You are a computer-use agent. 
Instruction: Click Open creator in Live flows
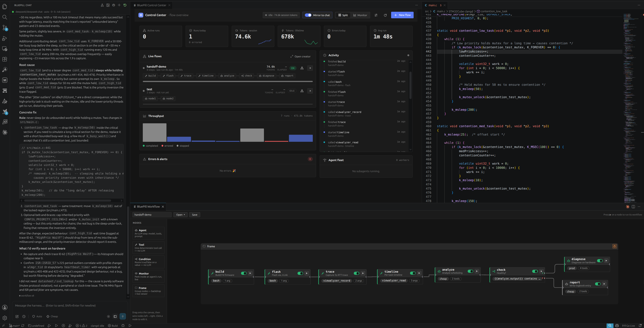300,57
